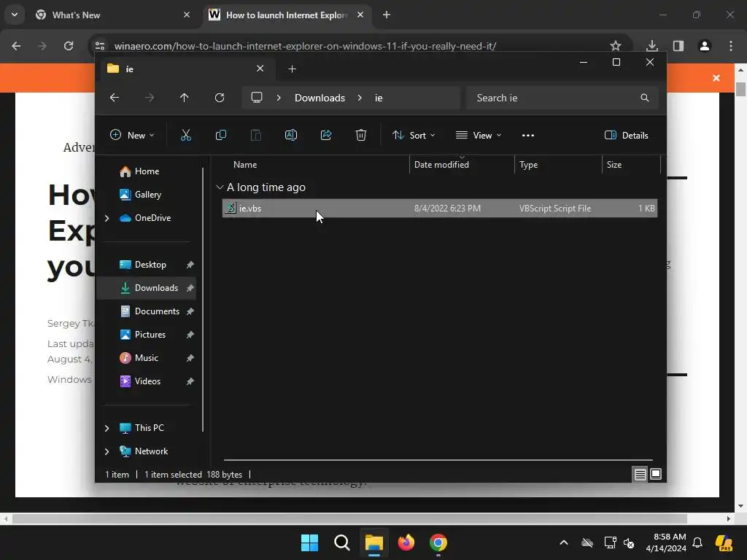
Task: Open the Sort dropdown
Action: point(413,135)
